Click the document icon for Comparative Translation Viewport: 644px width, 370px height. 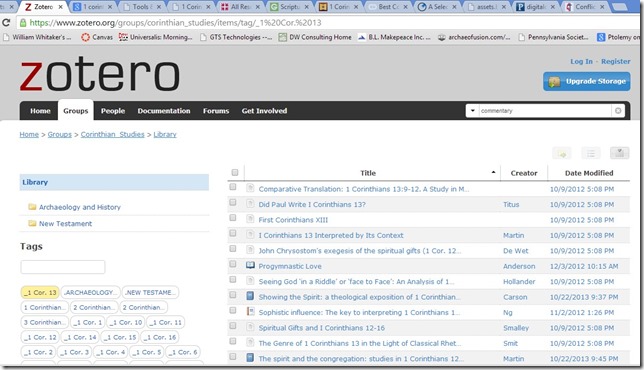(x=250, y=188)
